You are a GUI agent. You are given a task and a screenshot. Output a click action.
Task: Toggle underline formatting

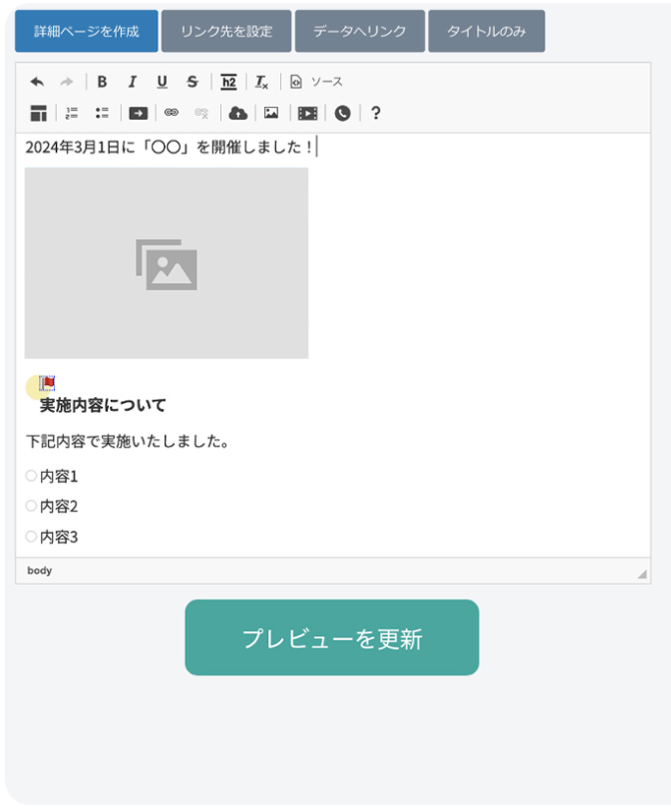pos(162,82)
